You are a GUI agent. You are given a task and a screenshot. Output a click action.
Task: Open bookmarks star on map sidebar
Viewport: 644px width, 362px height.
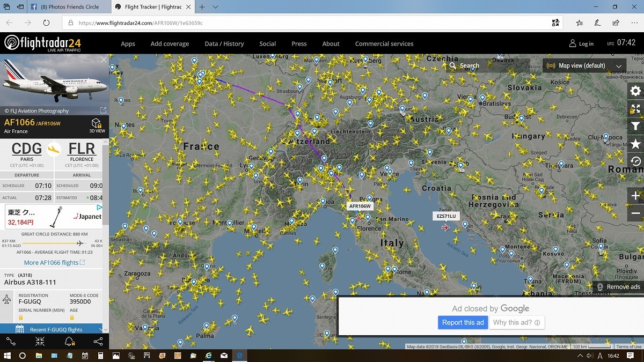pos(635,144)
